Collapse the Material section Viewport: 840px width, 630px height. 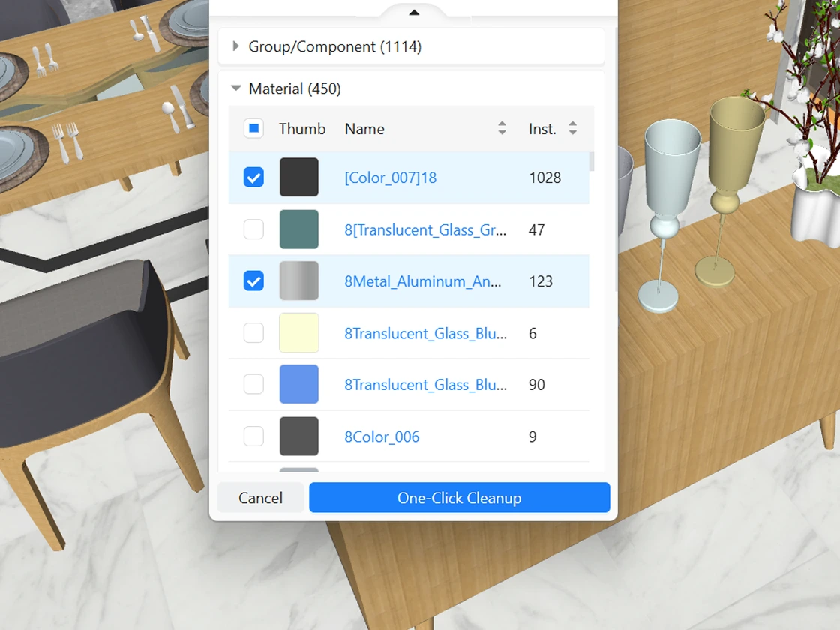point(236,88)
